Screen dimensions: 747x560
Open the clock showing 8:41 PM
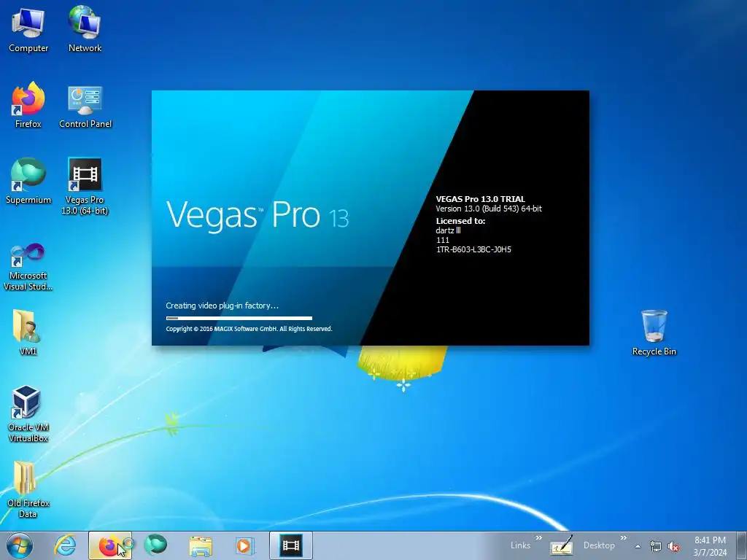[710, 546]
